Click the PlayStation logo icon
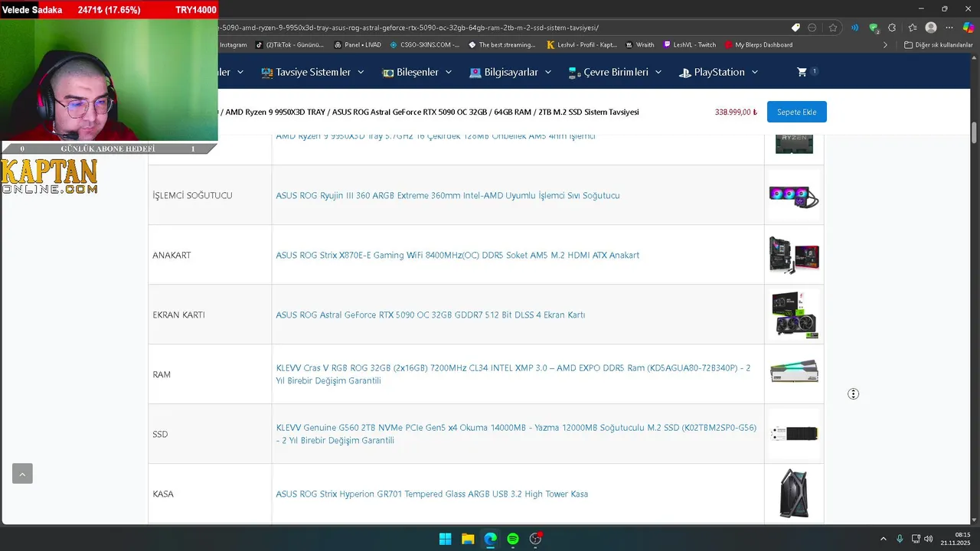Viewport: 980px width, 551px height. (684, 73)
